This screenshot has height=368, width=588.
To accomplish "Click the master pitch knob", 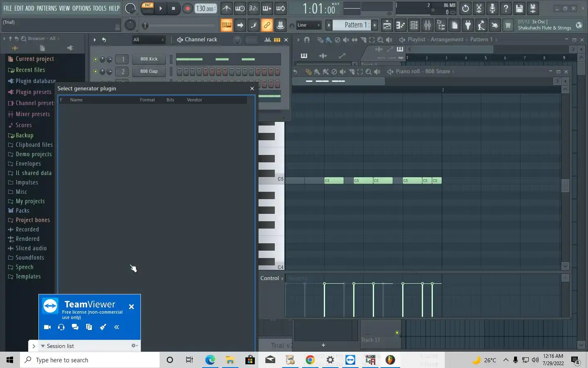I will [130, 25].
